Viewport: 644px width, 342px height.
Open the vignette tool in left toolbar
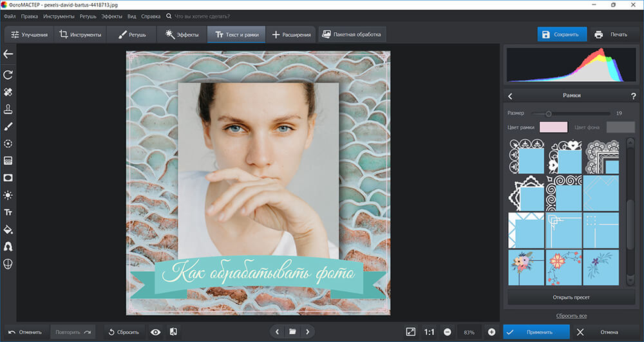pyautogui.click(x=8, y=178)
